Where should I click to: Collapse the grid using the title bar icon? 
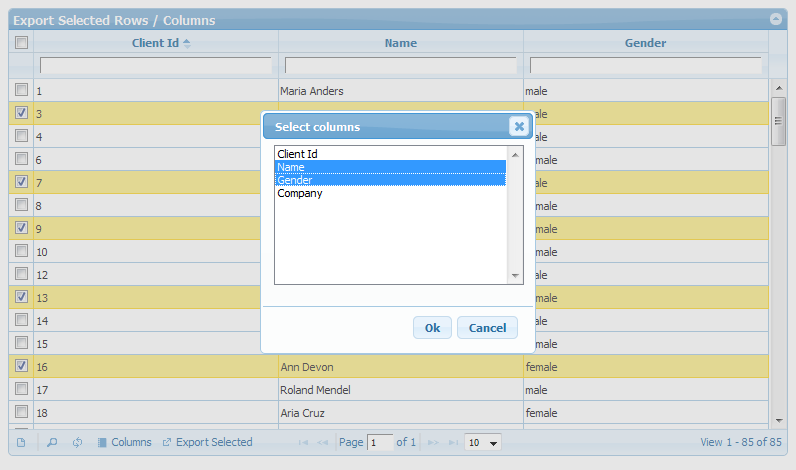pyautogui.click(x=775, y=19)
